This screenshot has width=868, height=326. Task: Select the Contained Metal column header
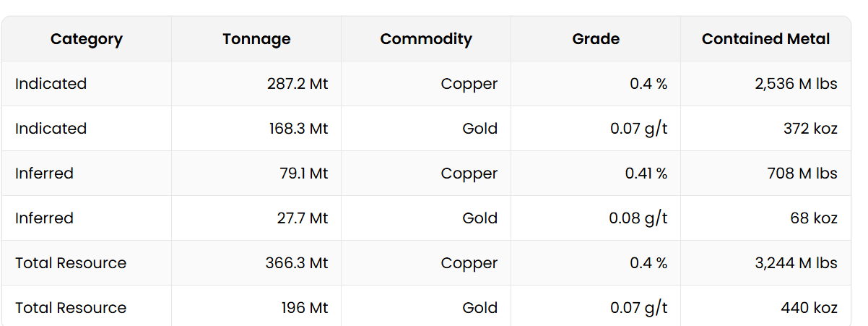pyautogui.click(x=765, y=39)
